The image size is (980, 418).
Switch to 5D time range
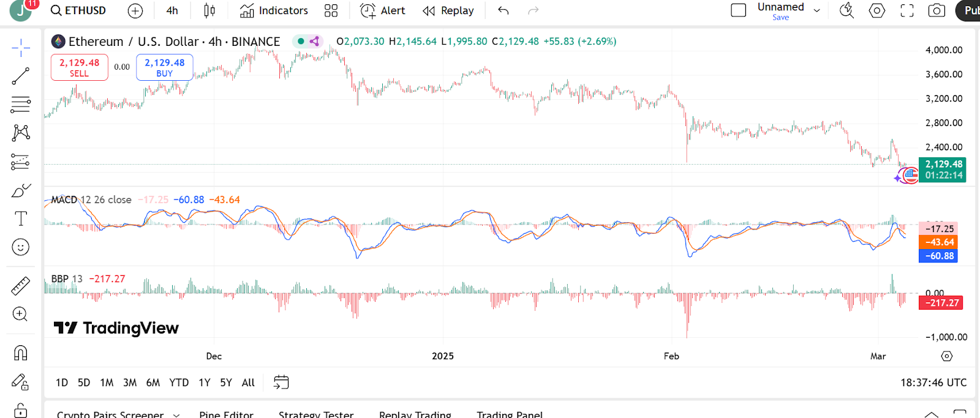point(84,383)
